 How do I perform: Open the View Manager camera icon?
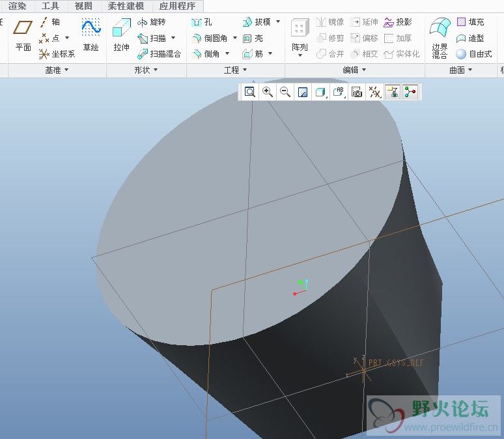point(357,92)
